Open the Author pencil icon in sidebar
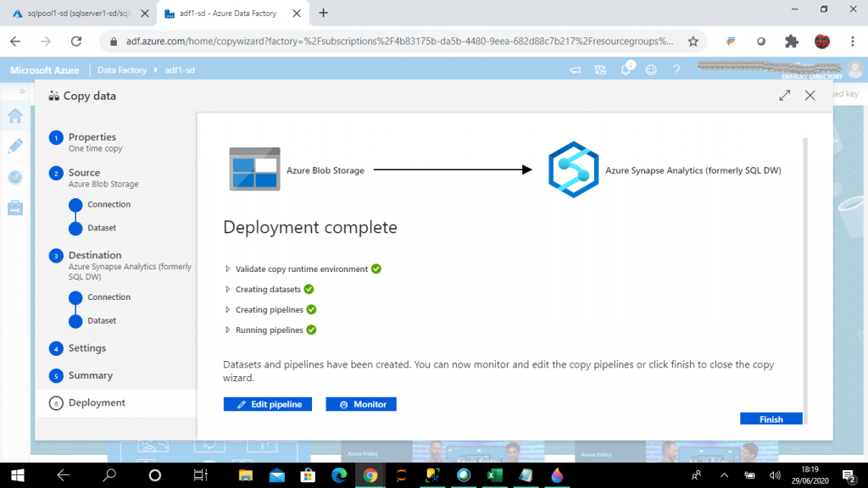 [x=15, y=146]
